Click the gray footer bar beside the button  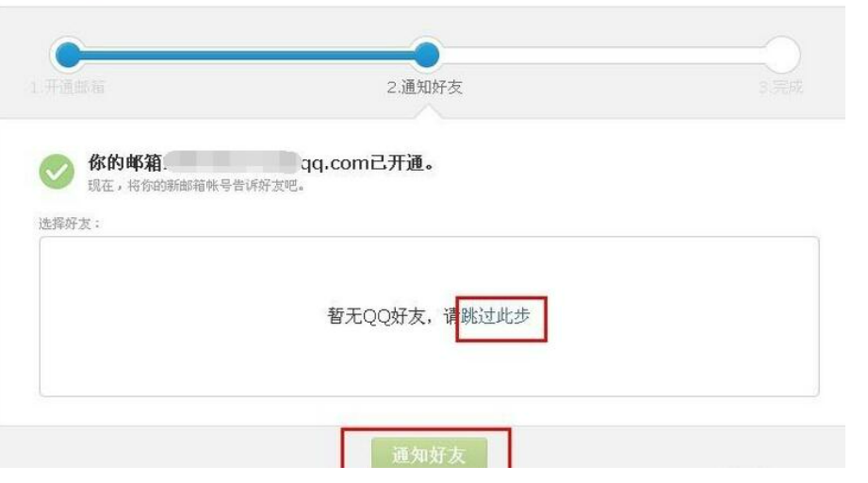(676, 447)
